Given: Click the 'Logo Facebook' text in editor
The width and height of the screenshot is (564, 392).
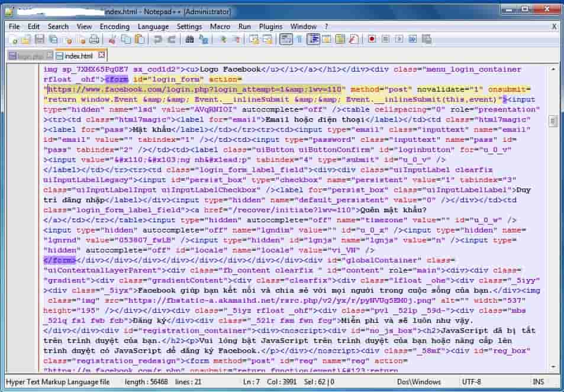Looking at the screenshot, I should 230,69.
